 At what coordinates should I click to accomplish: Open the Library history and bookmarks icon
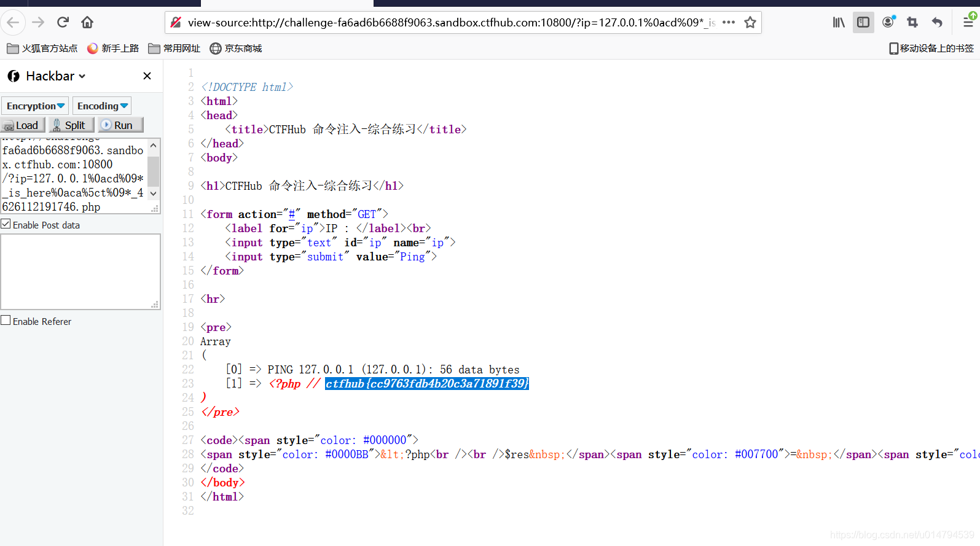(x=839, y=23)
